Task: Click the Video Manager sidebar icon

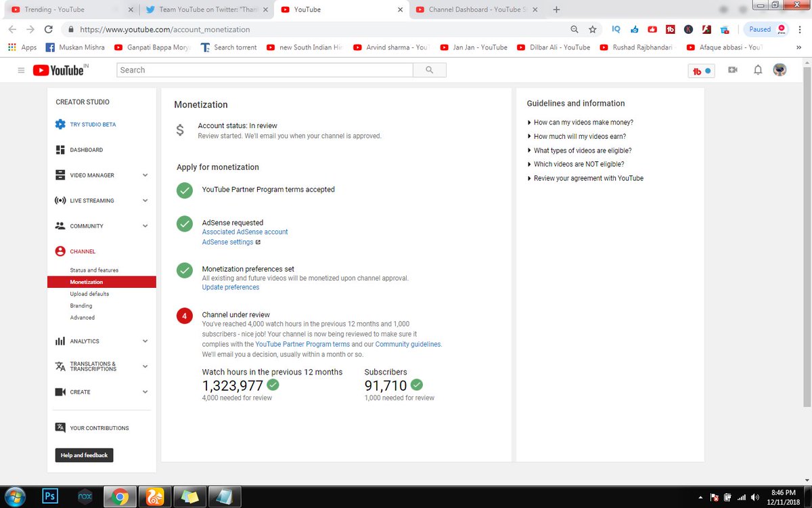Action: pos(60,175)
